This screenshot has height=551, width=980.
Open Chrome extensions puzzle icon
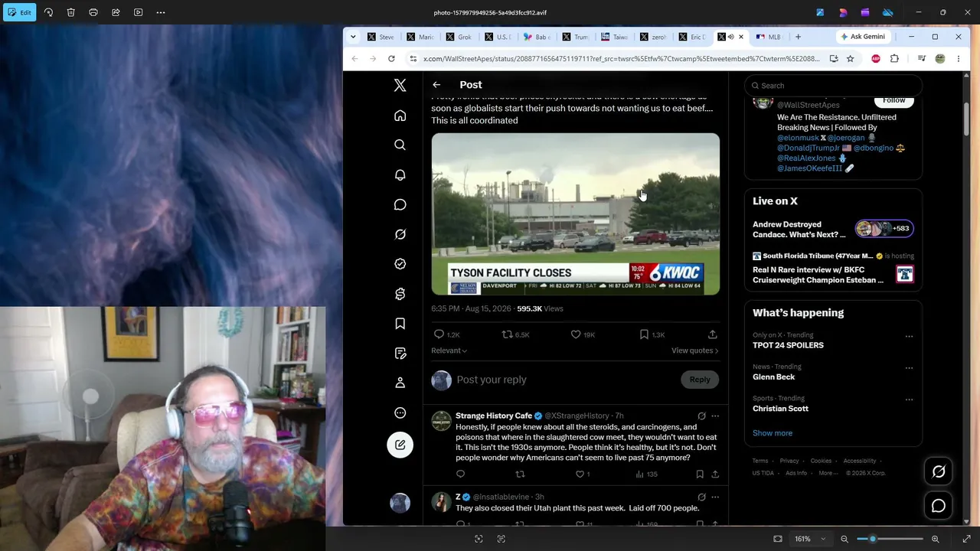(x=894, y=59)
